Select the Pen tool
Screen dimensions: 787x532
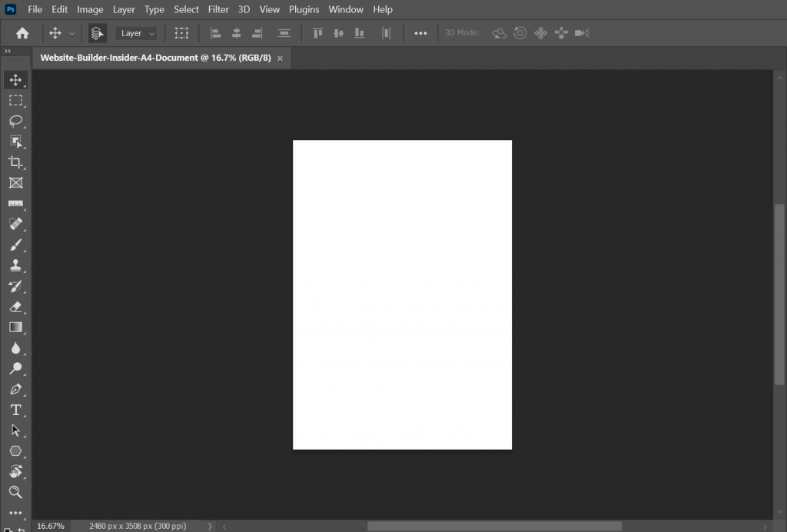coord(16,389)
